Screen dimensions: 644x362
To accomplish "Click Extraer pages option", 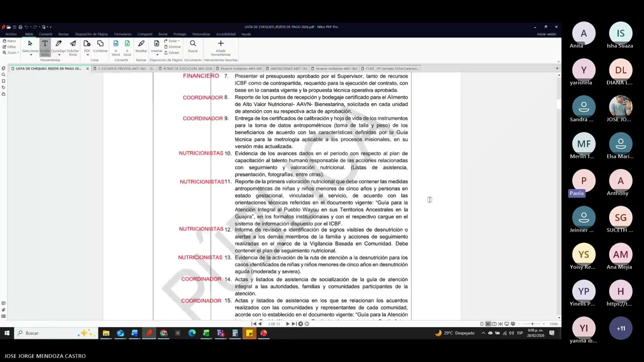I will coord(172,52).
